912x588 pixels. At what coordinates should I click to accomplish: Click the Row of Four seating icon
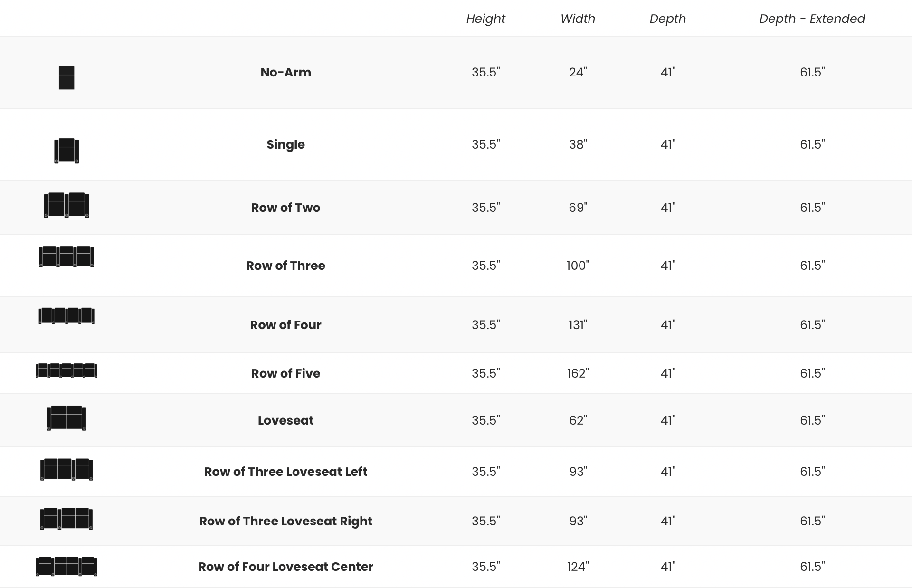(x=66, y=316)
